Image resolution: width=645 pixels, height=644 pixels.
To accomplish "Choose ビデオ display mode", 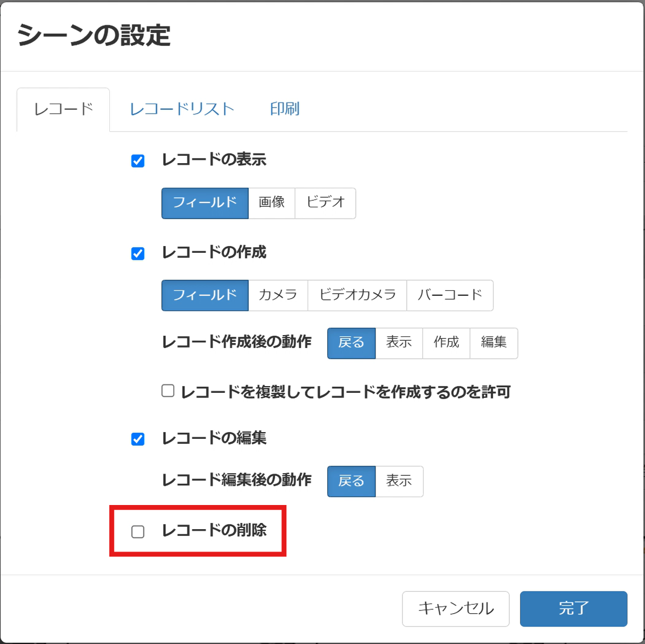I will click(326, 203).
